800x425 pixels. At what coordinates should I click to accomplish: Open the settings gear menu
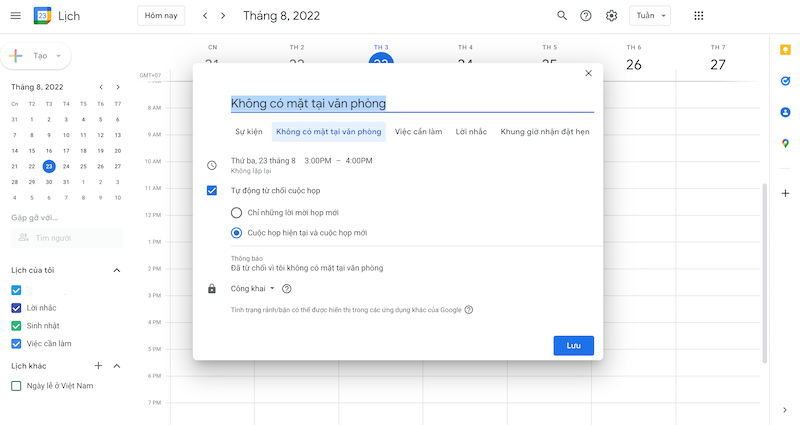(x=611, y=16)
